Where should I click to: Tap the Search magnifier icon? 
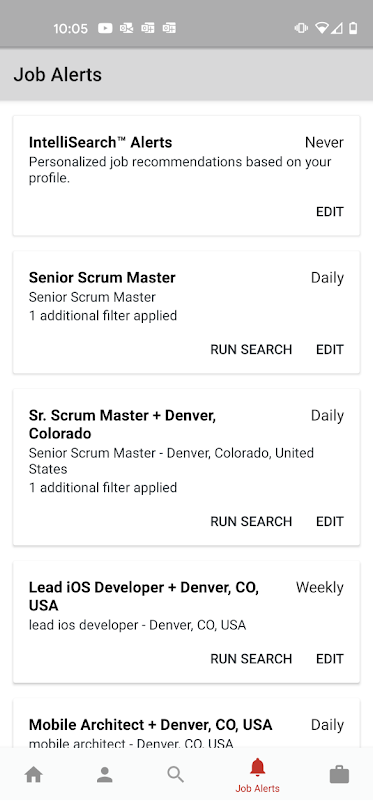coord(176,775)
